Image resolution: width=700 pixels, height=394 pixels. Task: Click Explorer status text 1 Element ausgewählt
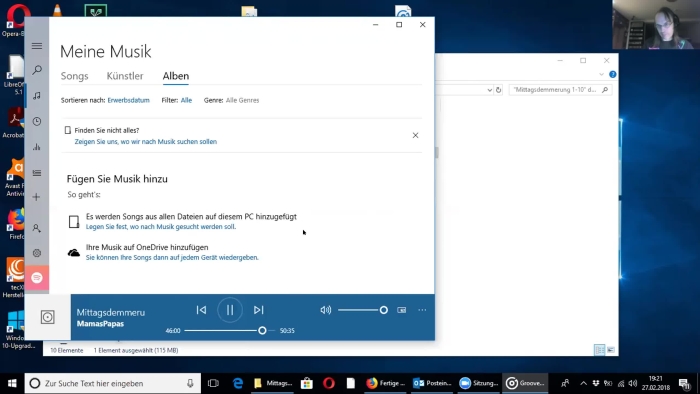(136, 351)
